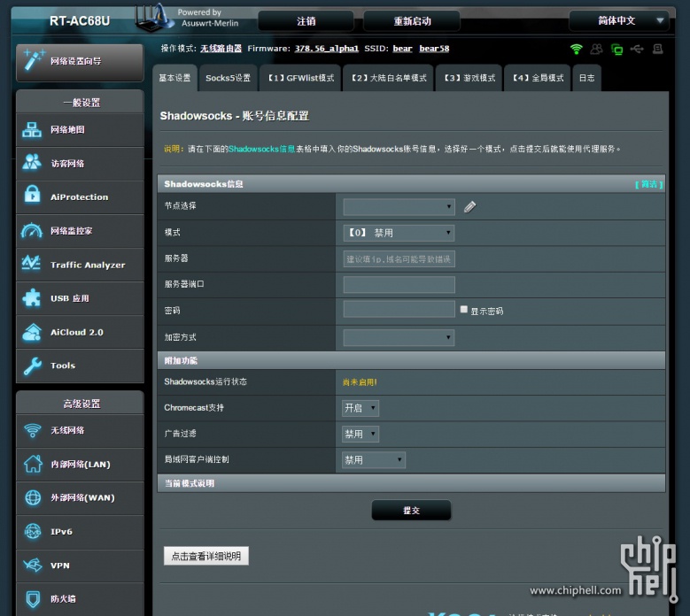690x616 pixels.
Task: Click the Tools wrench icon
Action: pyautogui.click(x=32, y=366)
